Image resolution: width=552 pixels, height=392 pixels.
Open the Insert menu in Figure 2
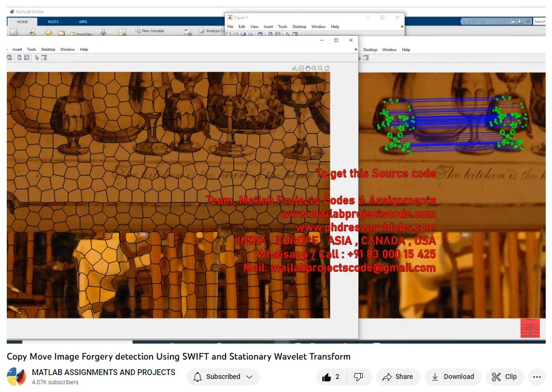268,27
